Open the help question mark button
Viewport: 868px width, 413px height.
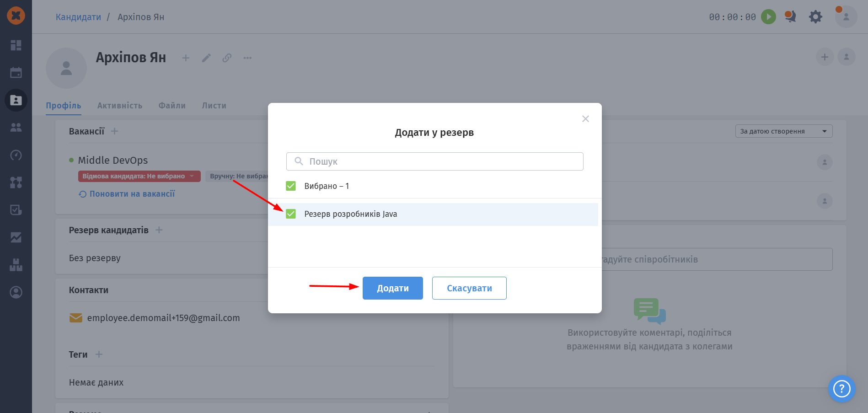[841, 389]
